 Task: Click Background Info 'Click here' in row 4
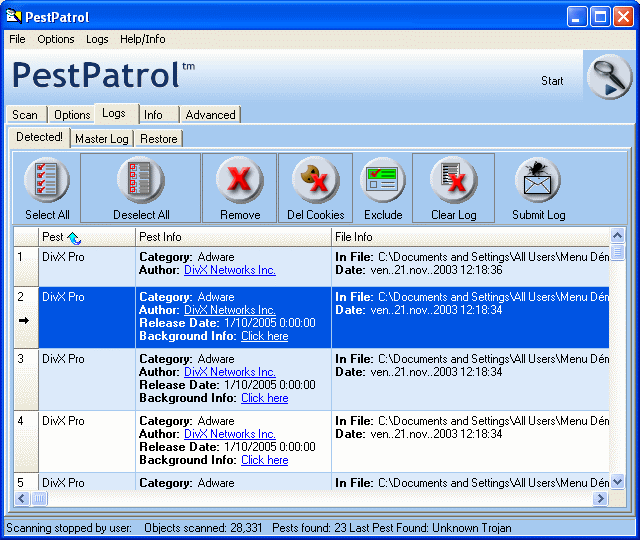tap(264, 460)
